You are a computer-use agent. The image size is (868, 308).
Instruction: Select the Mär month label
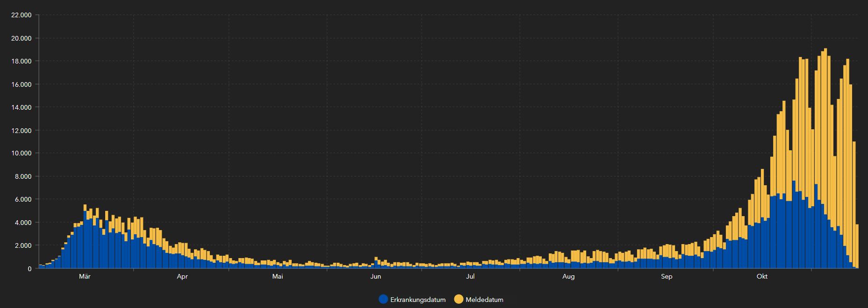click(85, 277)
